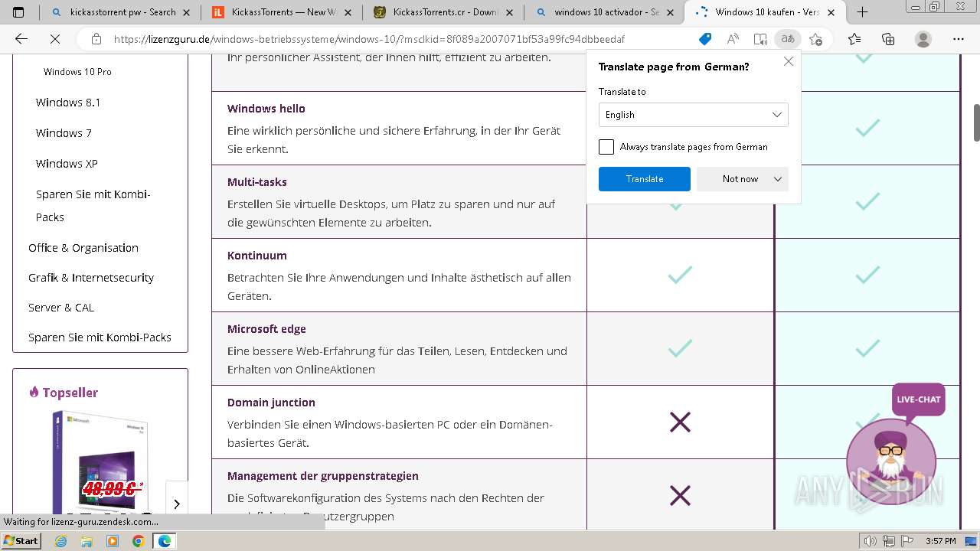Open Office & Organisation category

(x=83, y=248)
